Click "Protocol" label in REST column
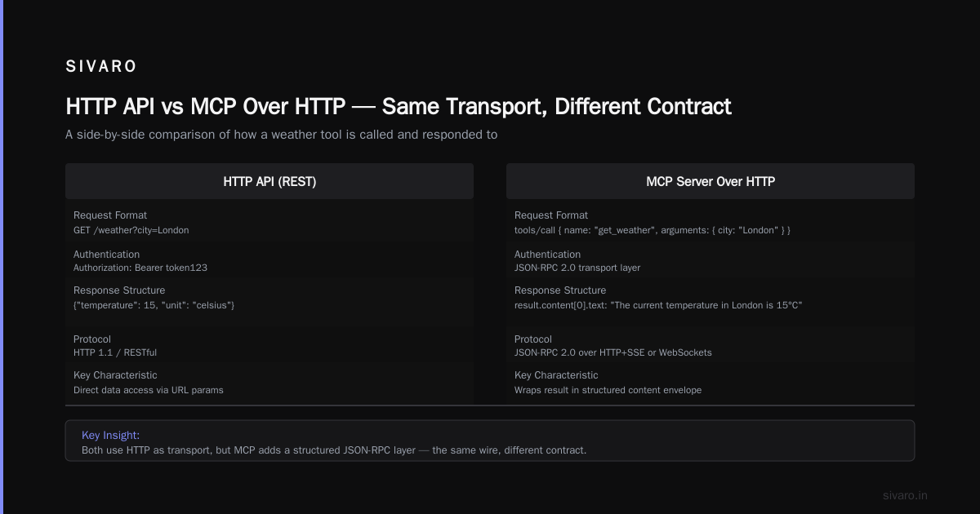This screenshot has width=980, height=514. tap(92, 339)
